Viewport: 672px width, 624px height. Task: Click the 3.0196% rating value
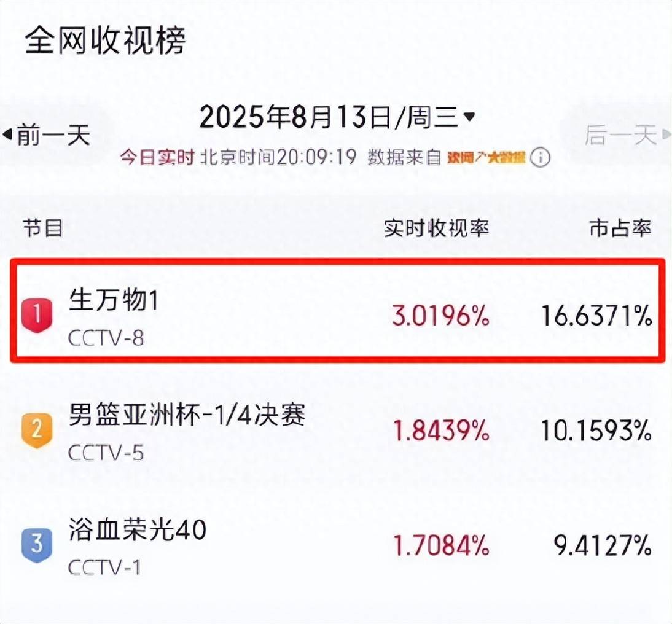pyautogui.click(x=440, y=316)
